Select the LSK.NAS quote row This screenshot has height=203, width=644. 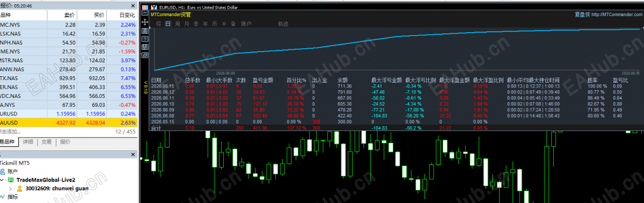tap(69, 33)
